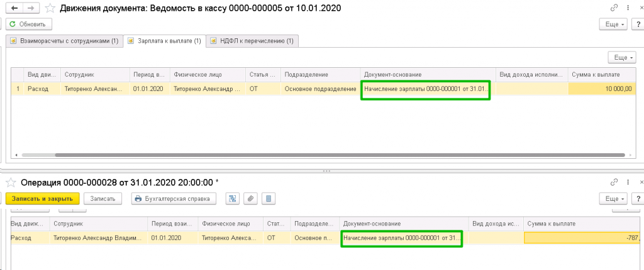
Task: Open the vertical dots menu in top window
Action: [x=625, y=7]
